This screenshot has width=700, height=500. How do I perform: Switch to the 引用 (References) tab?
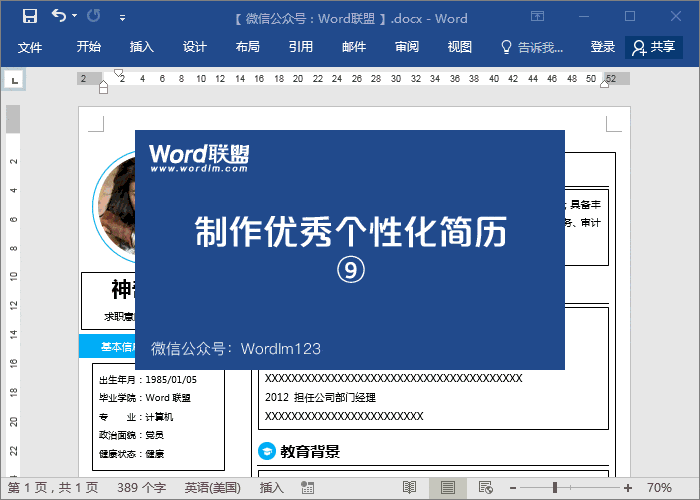point(300,46)
